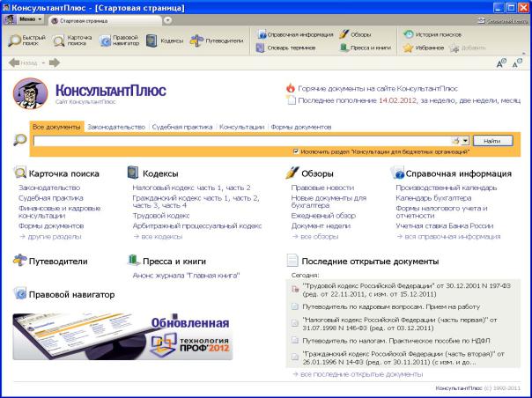This screenshot has width=532, height=398.
Task: Click the magnifier icon beside the search field
Action: click(x=20, y=140)
